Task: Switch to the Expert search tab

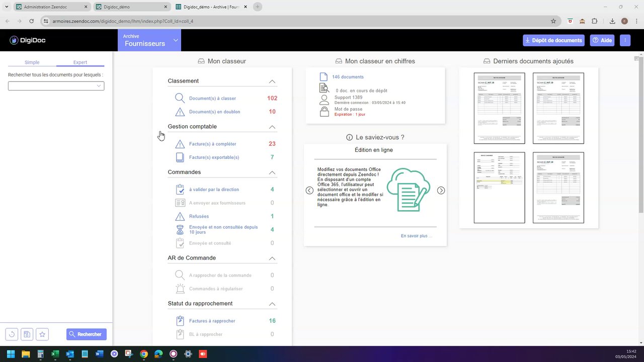Action: click(80, 62)
